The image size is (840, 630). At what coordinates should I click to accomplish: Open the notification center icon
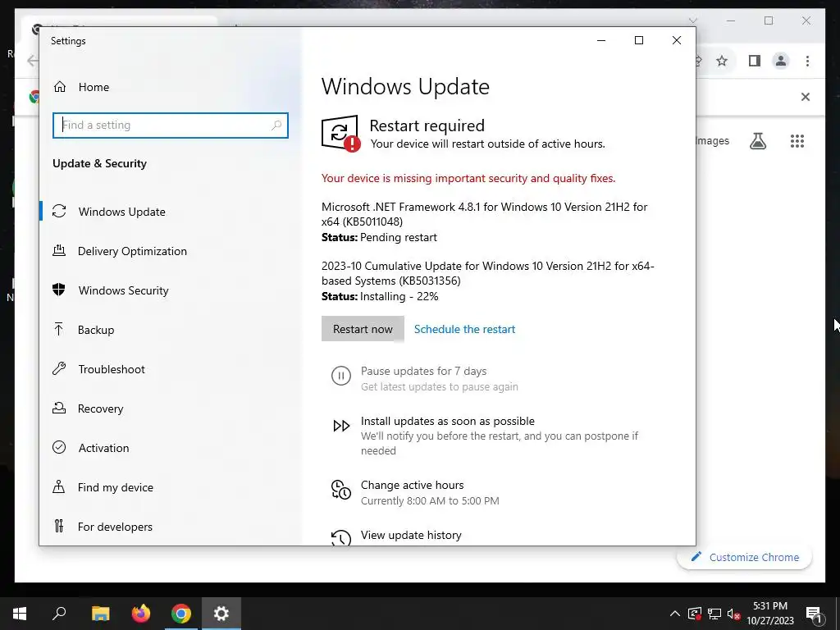[x=815, y=614]
